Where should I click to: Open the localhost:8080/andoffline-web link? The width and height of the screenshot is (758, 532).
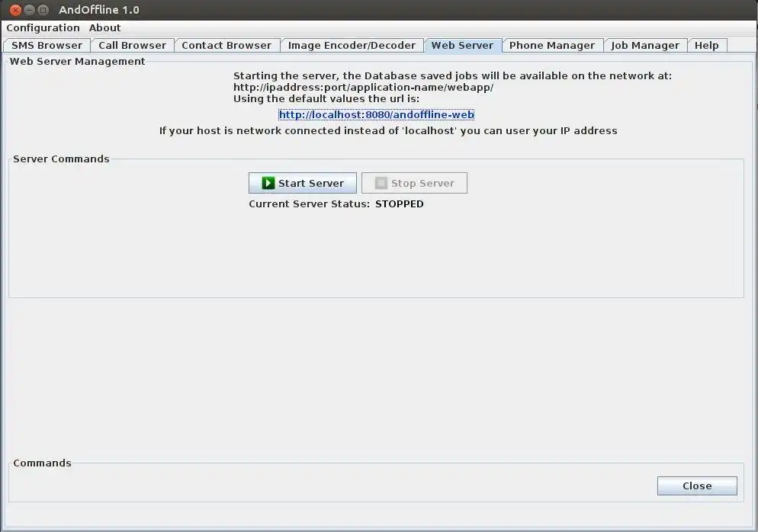coord(376,114)
